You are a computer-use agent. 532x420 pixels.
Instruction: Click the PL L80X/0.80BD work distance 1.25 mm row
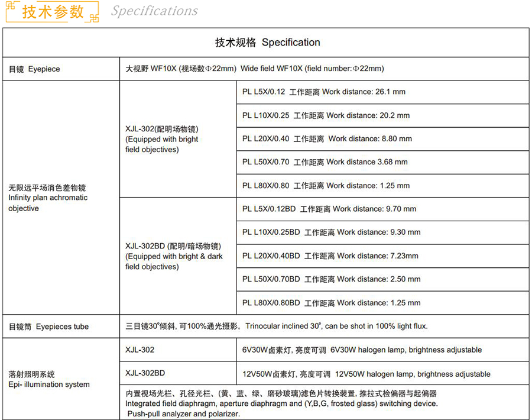(x=331, y=303)
